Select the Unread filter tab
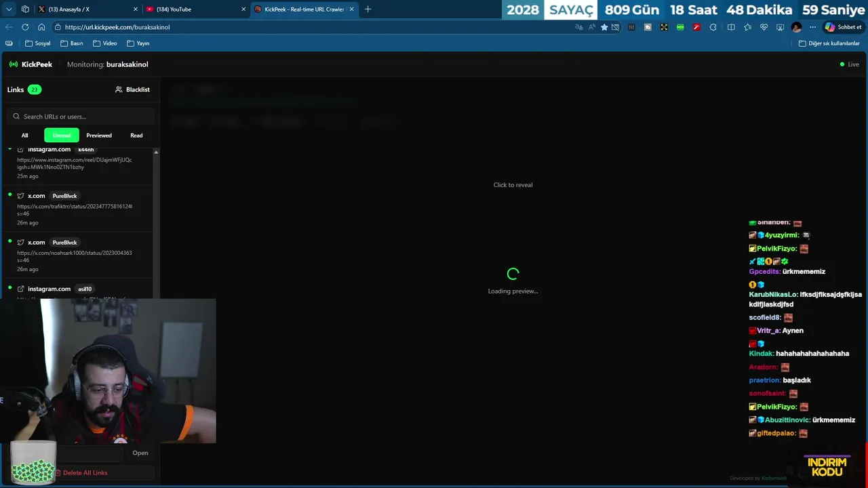This screenshot has height=488, width=868. pos(62,136)
